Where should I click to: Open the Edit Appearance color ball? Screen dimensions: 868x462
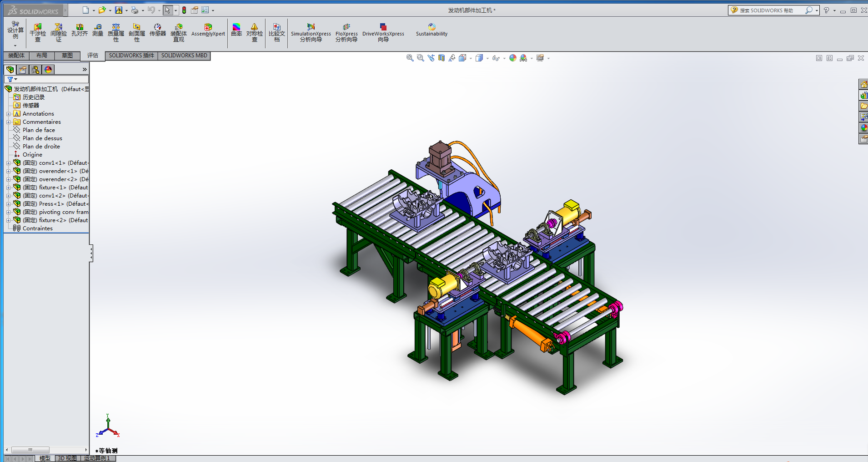coord(513,58)
